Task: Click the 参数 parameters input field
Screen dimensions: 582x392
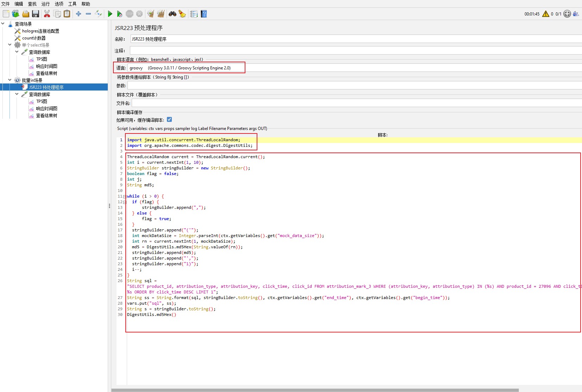Action: point(355,86)
